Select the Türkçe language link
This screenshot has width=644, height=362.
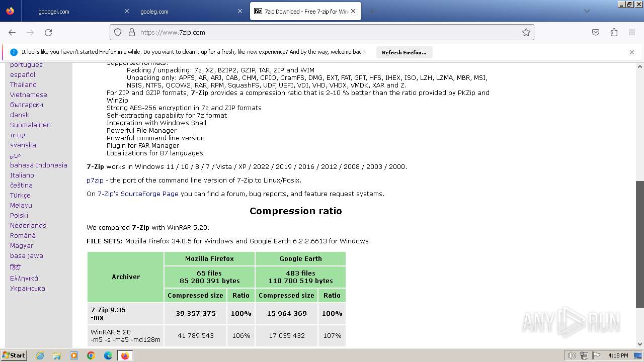coord(20,195)
